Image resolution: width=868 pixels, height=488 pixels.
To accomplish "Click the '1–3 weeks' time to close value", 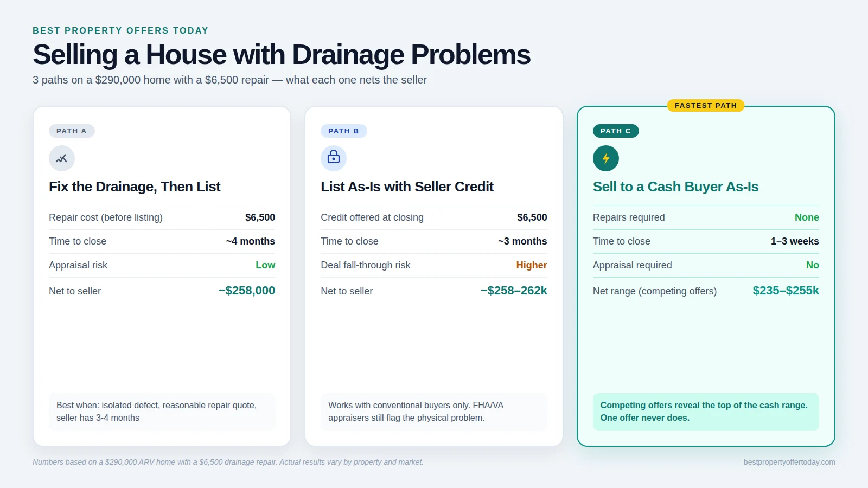I will (x=795, y=241).
